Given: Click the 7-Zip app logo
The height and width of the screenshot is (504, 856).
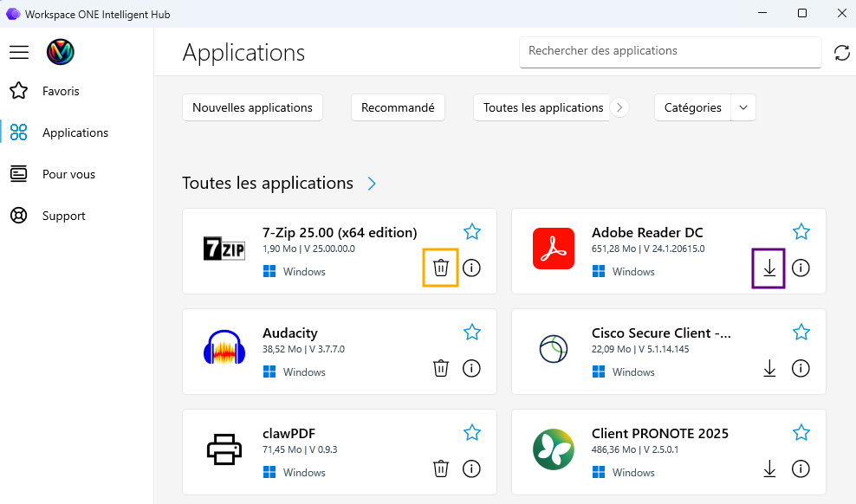Looking at the screenshot, I should click(x=224, y=249).
